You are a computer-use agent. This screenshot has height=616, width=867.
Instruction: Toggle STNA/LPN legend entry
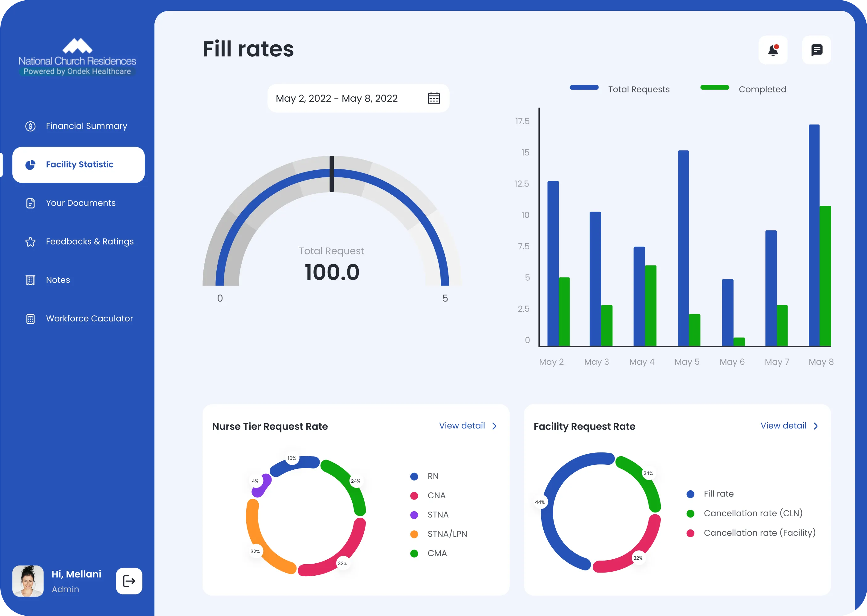439,534
